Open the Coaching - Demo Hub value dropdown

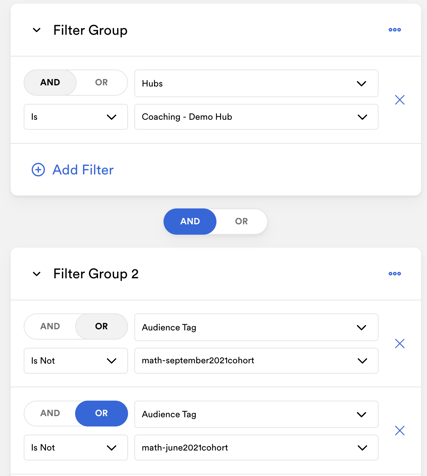click(256, 117)
